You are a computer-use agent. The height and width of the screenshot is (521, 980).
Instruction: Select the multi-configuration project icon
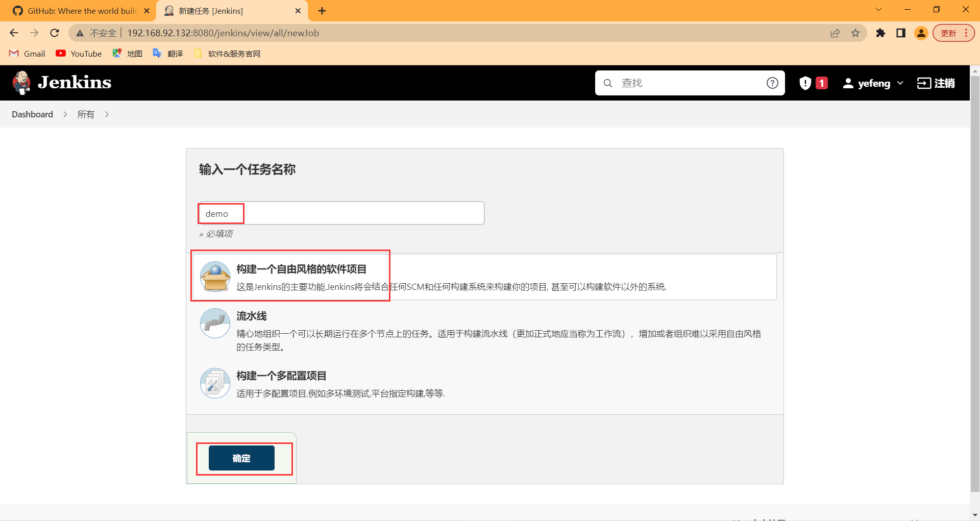click(x=215, y=383)
